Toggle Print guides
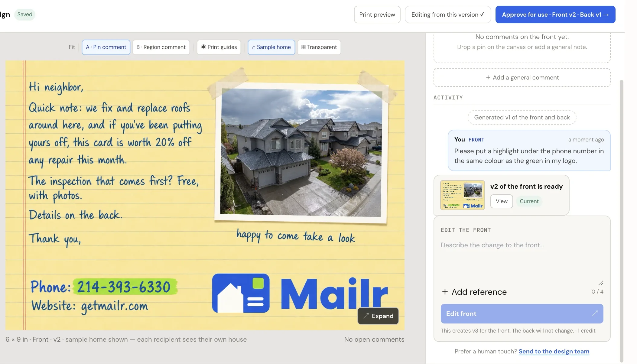Image resolution: width=637 pixels, height=364 pixels. [x=219, y=47]
